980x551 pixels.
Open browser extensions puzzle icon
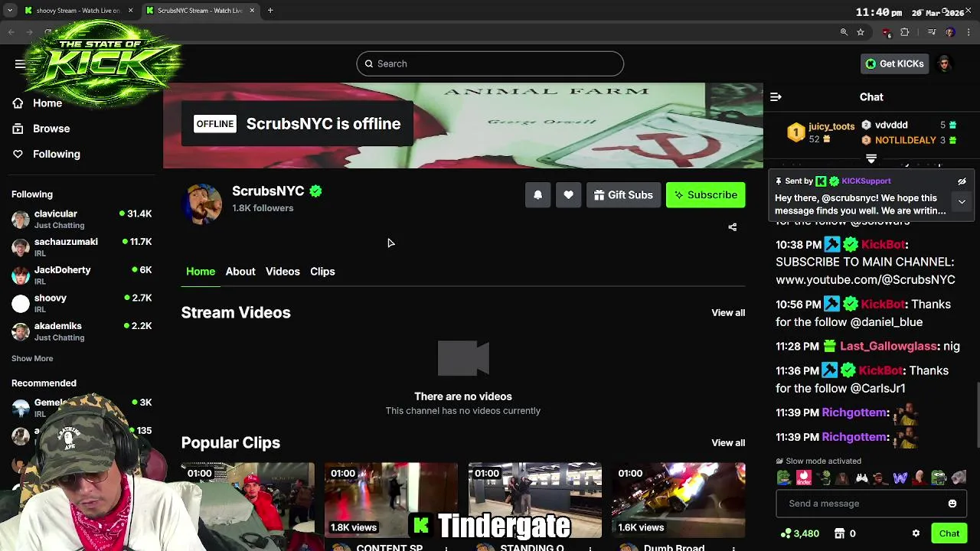click(905, 32)
